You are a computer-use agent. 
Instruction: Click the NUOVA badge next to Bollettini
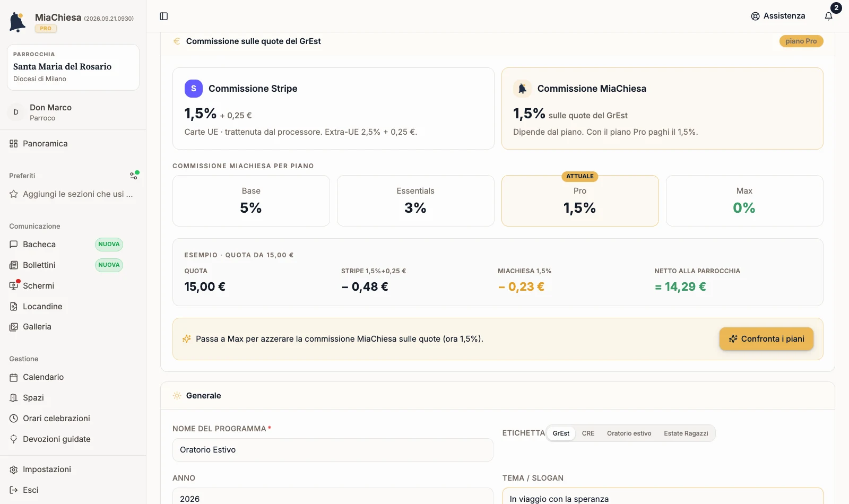pyautogui.click(x=109, y=265)
